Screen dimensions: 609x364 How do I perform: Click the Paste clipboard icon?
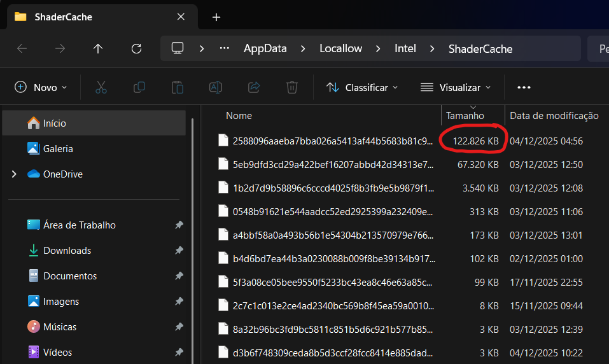click(178, 87)
